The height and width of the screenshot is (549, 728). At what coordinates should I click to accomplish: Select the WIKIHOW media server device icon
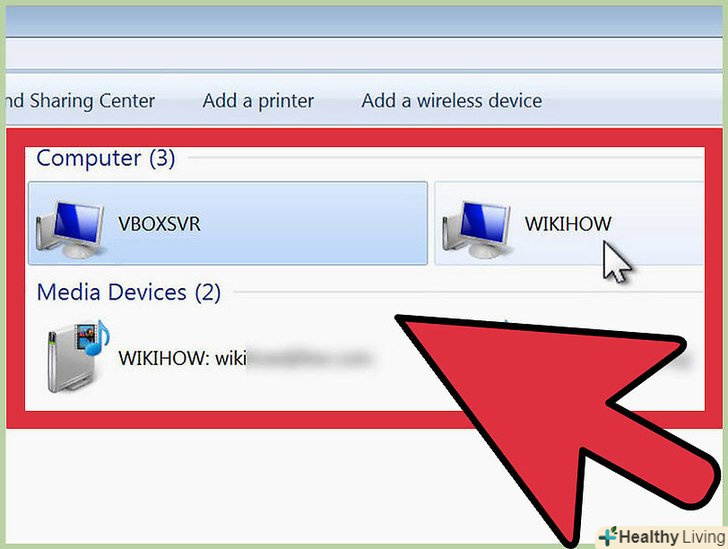tap(77, 356)
